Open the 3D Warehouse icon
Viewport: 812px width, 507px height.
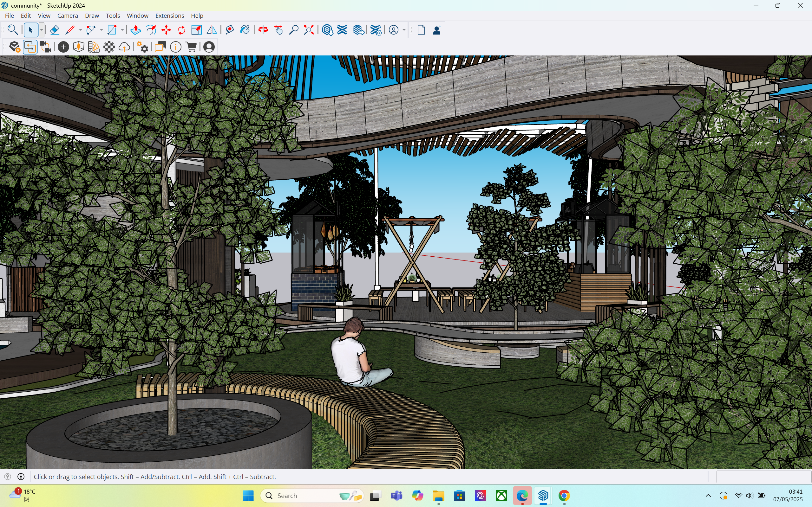327,30
